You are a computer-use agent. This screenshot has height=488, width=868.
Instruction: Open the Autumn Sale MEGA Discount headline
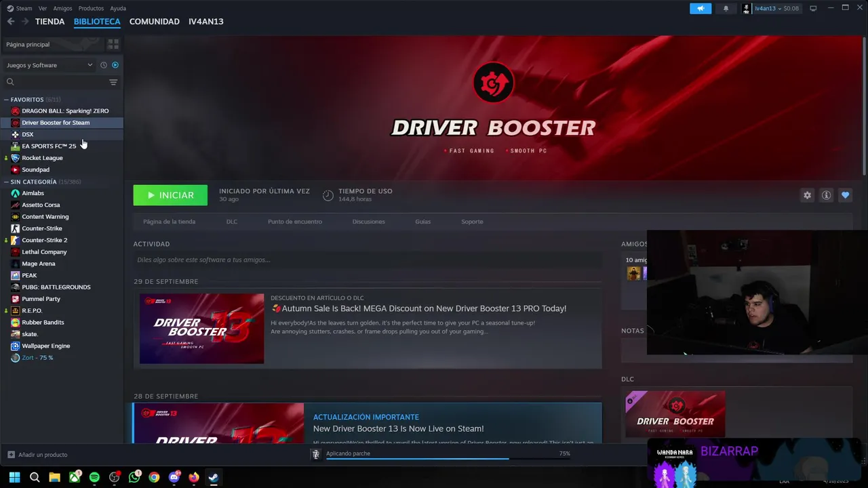coord(424,308)
